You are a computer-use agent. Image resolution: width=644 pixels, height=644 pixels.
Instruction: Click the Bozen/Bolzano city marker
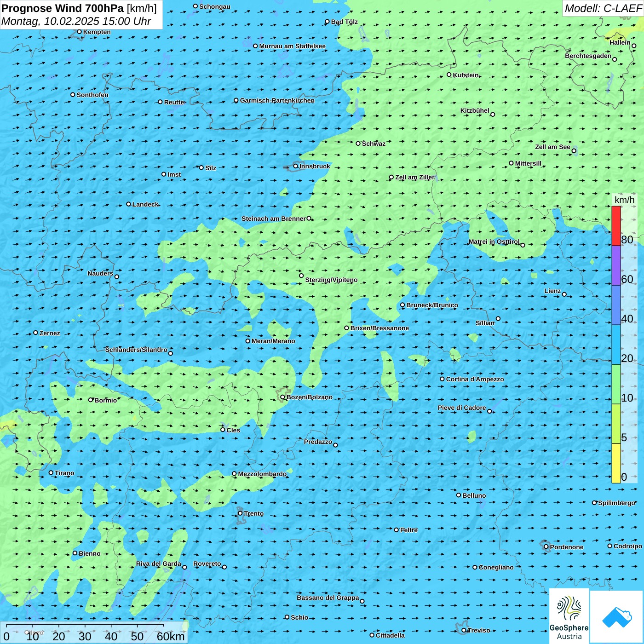283,397
